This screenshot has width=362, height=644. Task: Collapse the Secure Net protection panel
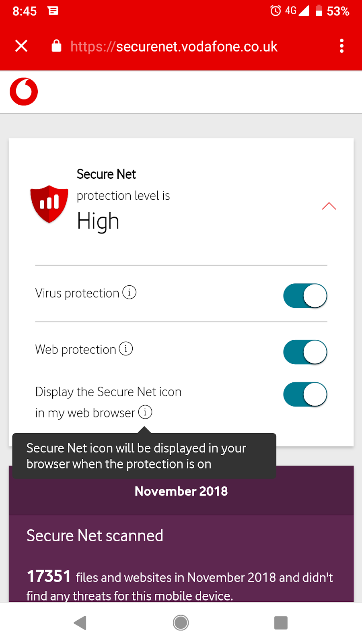coord(329,206)
